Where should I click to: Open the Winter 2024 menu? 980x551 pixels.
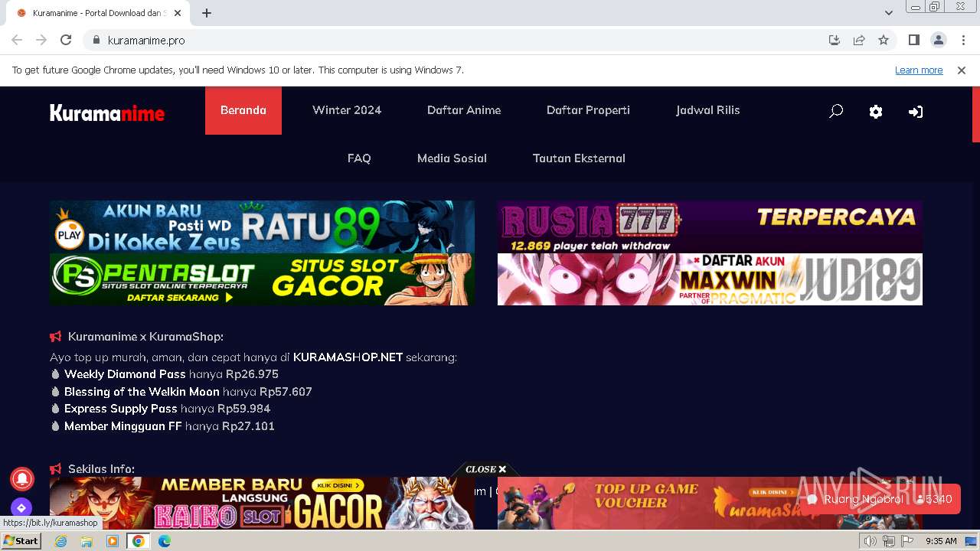(x=347, y=110)
